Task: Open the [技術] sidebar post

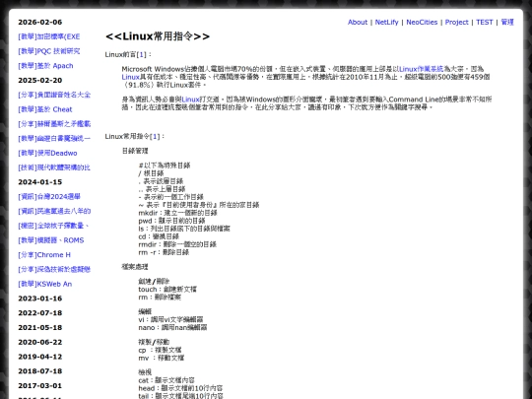Action: pyautogui.click(x=54, y=167)
